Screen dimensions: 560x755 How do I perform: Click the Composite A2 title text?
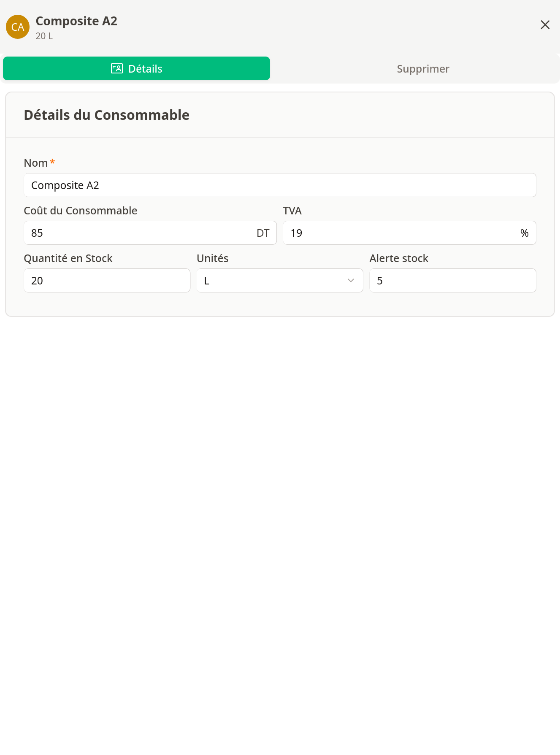point(76,21)
